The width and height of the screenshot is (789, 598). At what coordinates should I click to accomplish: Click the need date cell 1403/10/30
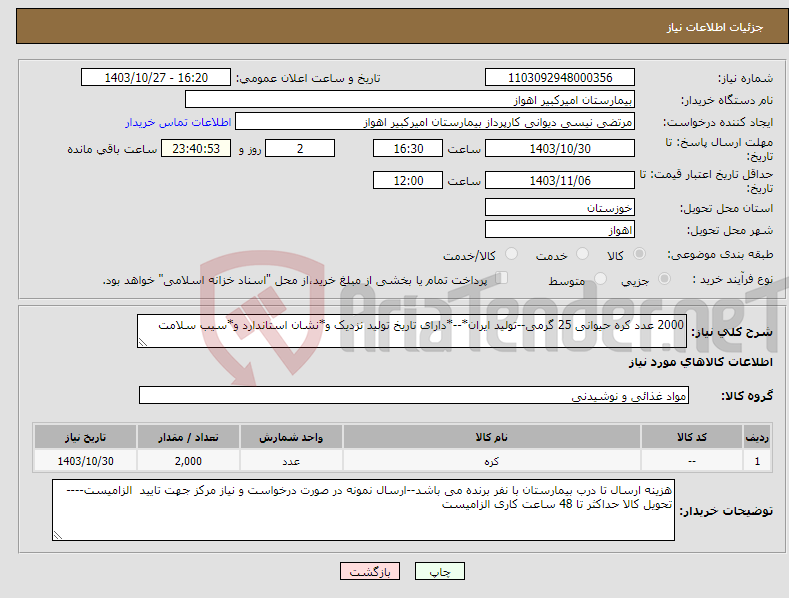coord(86,461)
